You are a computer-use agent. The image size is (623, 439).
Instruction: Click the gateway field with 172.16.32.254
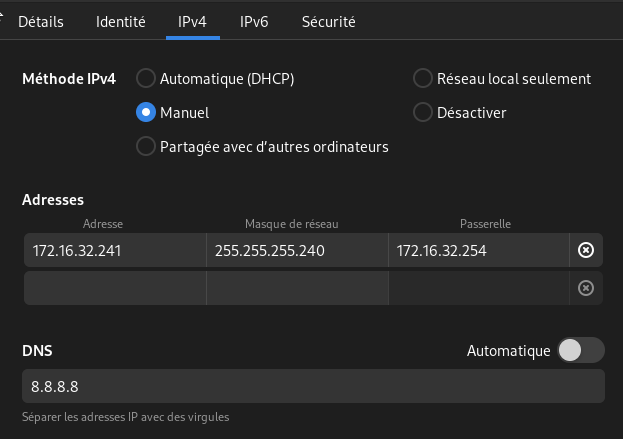point(478,251)
